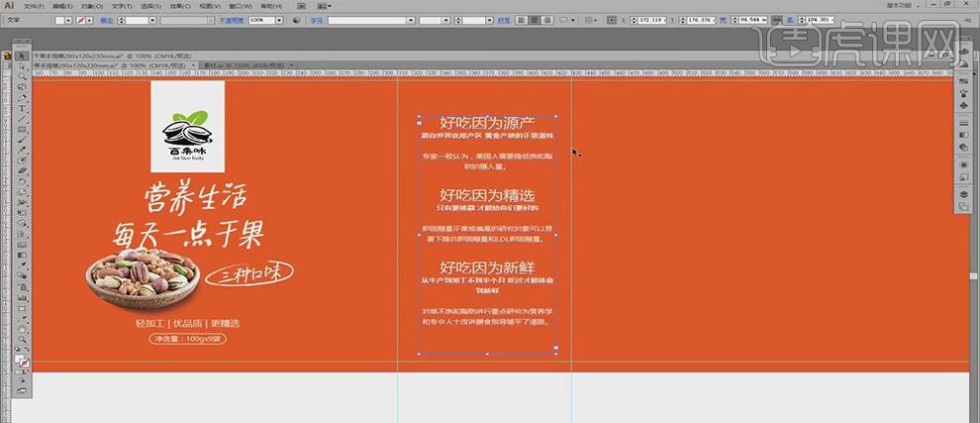
Task: Open the File menu
Action: pos(34,6)
